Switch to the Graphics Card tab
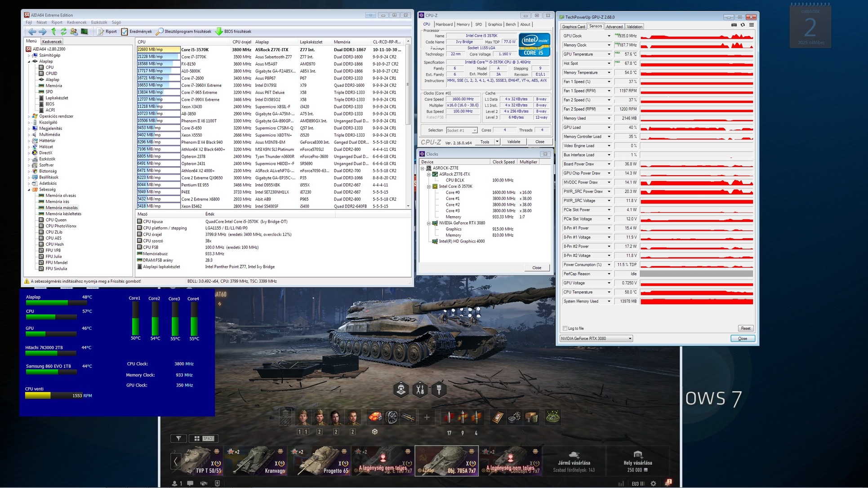868x488 pixels. coord(573,27)
